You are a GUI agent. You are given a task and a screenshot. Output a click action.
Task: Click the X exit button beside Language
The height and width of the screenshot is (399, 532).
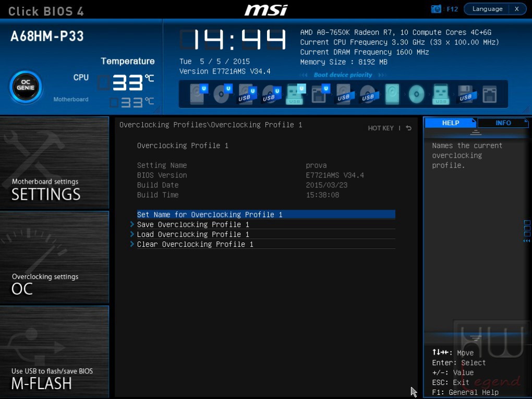click(x=517, y=9)
